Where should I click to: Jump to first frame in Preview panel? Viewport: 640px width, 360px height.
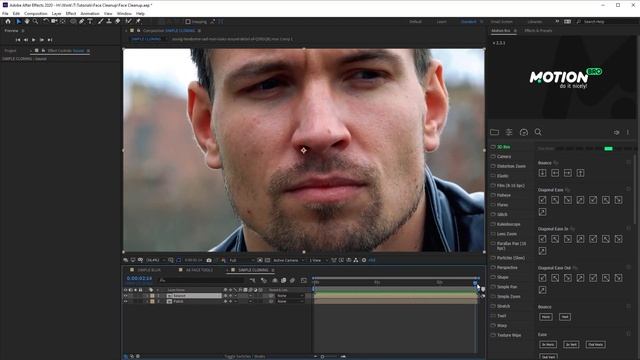18,40
